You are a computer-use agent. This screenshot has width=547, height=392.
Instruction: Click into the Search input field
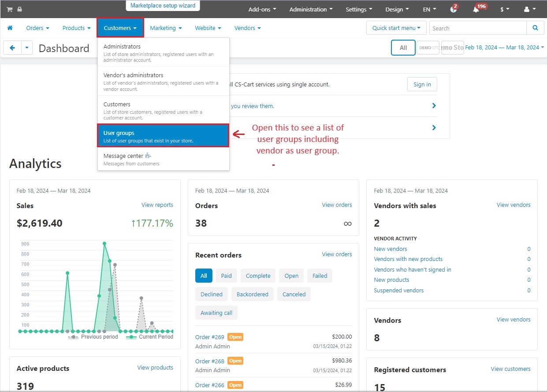pos(478,28)
